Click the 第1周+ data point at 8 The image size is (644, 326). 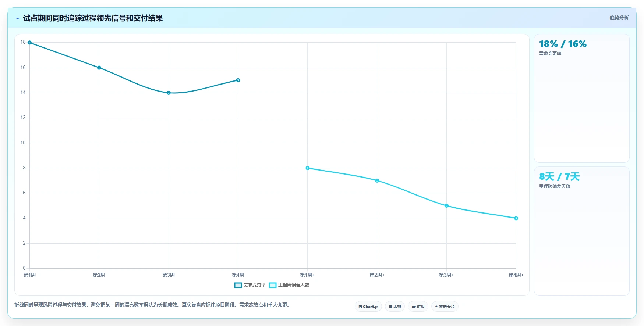pos(308,168)
